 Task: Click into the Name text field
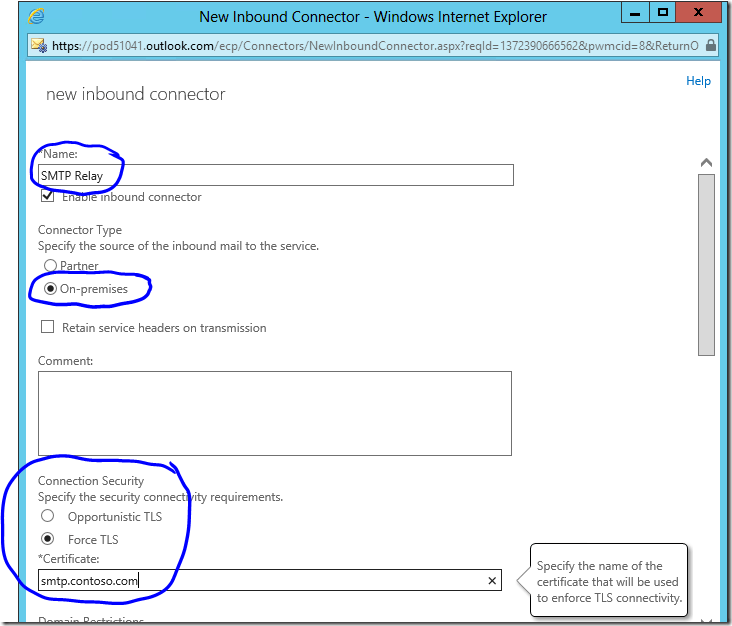(275, 176)
